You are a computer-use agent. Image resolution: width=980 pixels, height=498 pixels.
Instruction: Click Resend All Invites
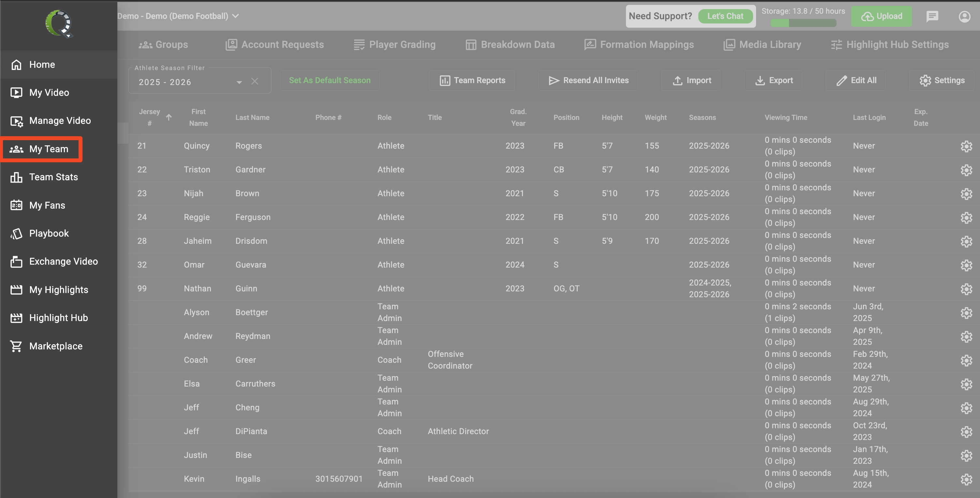[x=588, y=80]
